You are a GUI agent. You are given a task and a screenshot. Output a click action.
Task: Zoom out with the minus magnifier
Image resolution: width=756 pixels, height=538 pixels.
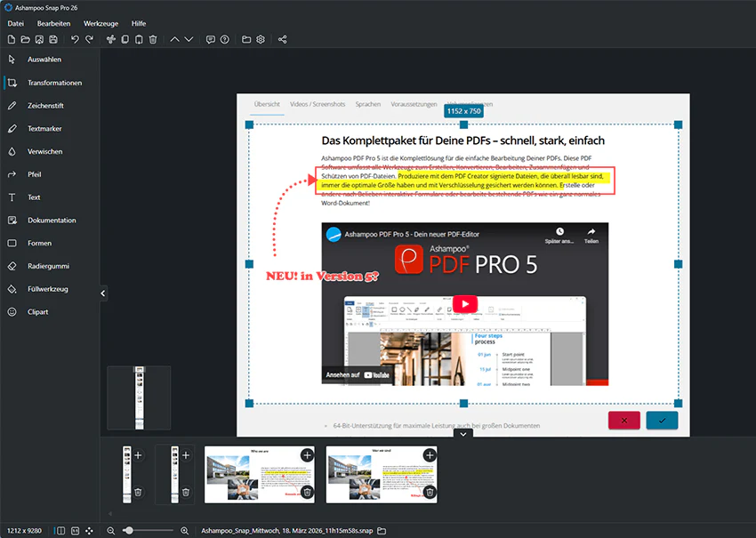pyautogui.click(x=111, y=530)
